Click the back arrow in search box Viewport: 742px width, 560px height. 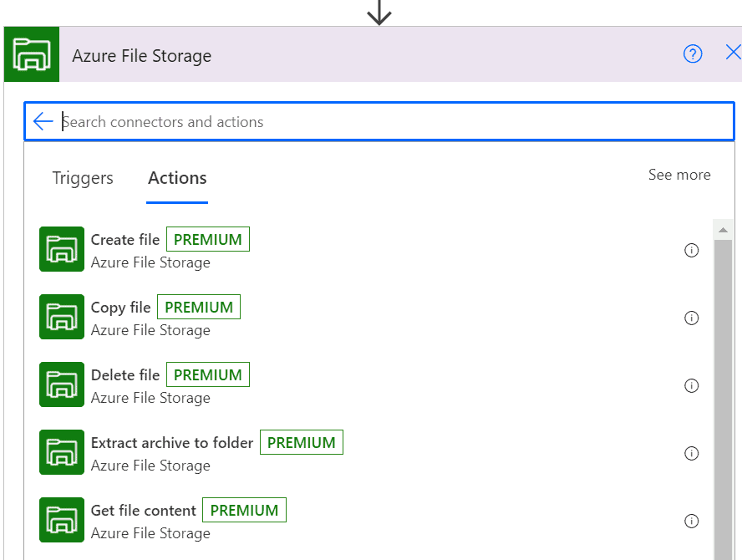tap(43, 121)
